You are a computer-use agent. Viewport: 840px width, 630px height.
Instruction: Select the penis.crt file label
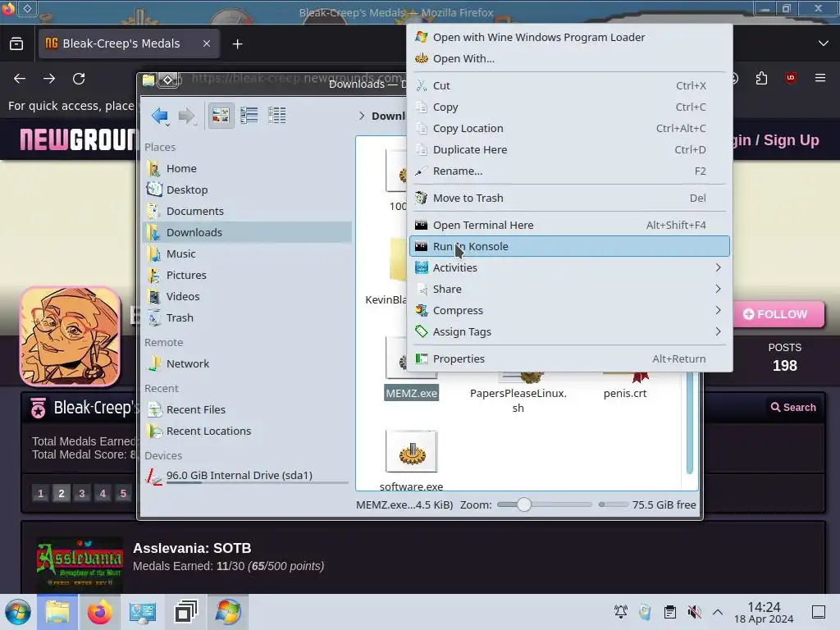click(x=625, y=393)
